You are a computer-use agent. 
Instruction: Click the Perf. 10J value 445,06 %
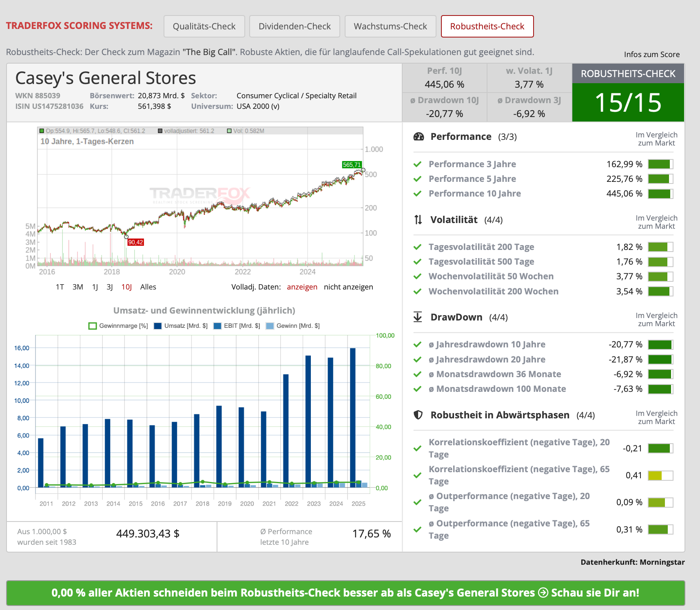[x=445, y=84]
